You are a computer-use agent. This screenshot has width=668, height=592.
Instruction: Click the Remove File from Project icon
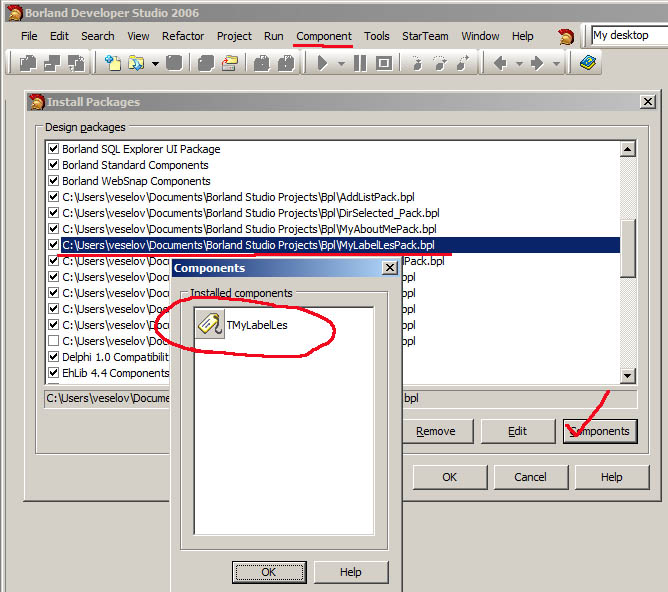point(286,63)
